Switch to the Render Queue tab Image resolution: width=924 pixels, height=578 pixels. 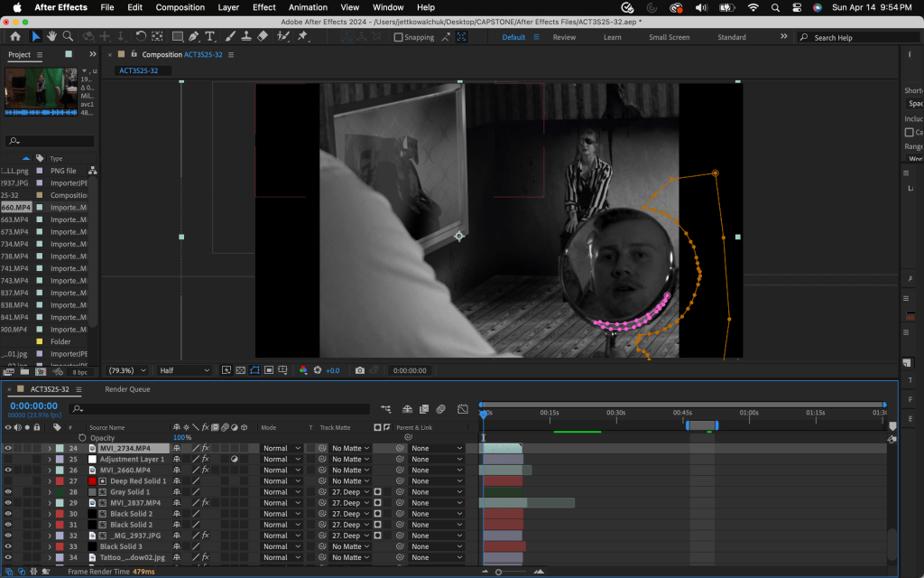(x=127, y=389)
